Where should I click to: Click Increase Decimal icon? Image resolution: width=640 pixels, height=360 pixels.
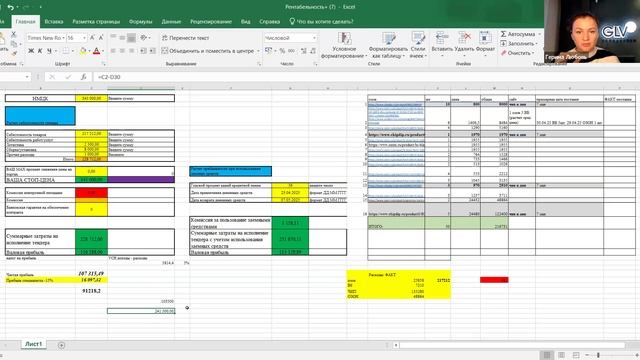pos(304,51)
